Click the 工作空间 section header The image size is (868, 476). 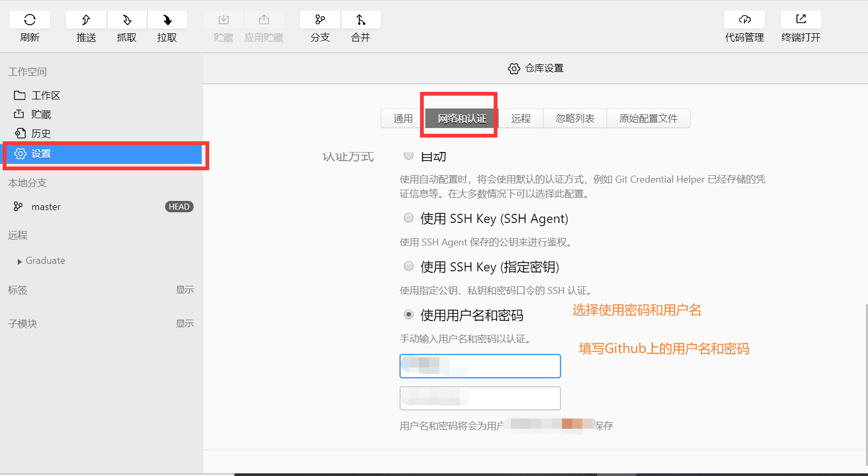27,72
